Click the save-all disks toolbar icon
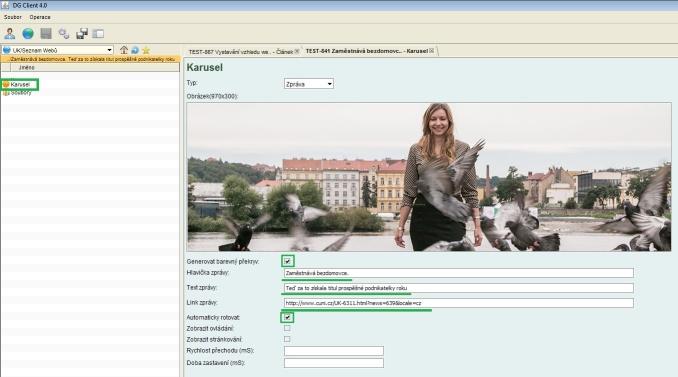The image size is (678, 377). [82, 33]
